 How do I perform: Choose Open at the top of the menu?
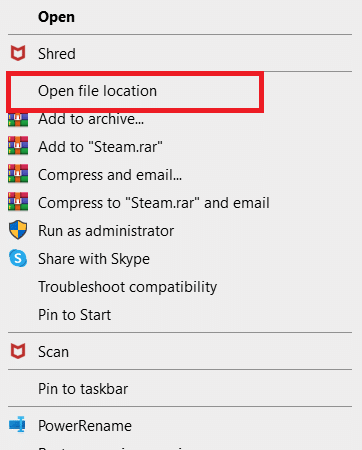[56, 17]
